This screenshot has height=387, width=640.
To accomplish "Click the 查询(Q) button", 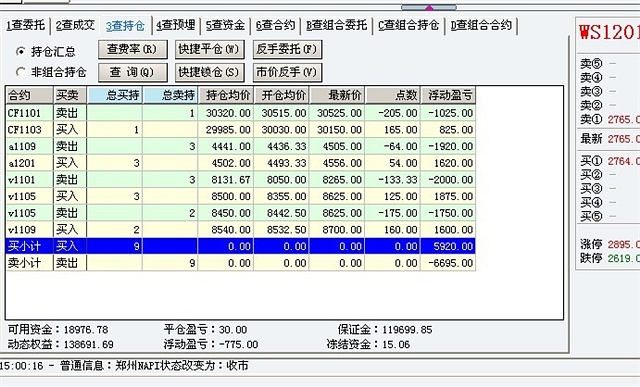I will [133, 72].
